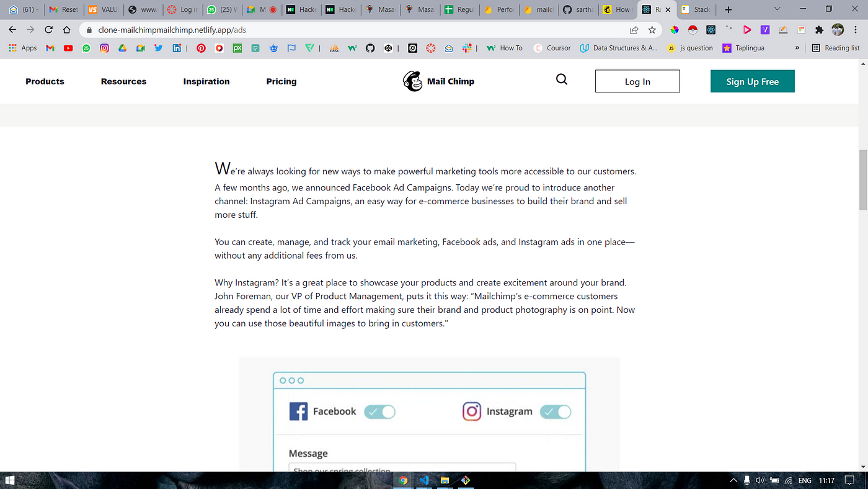The width and height of the screenshot is (868, 489).
Task: Switch to the 'Regul' browser tab
Action: point(459,9)
